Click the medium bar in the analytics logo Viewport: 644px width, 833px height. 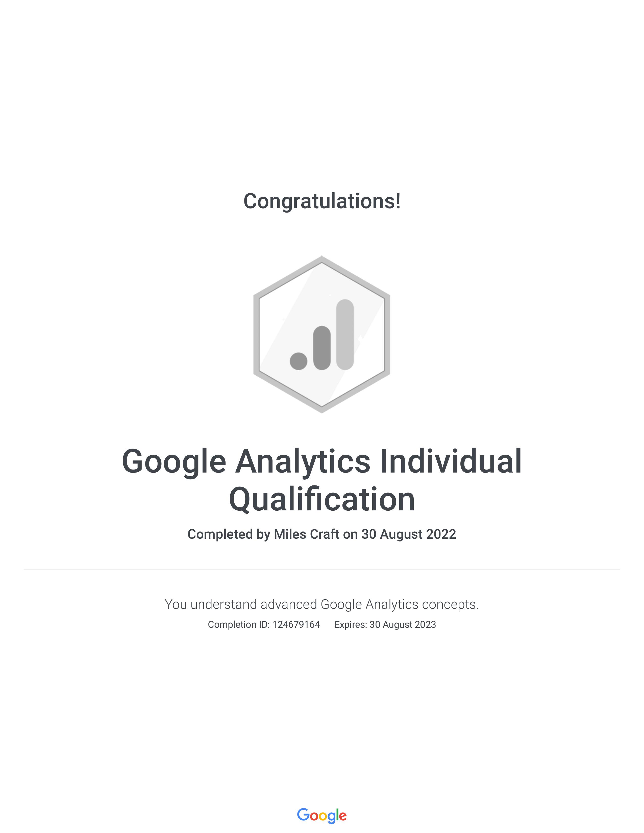(321, 348)
